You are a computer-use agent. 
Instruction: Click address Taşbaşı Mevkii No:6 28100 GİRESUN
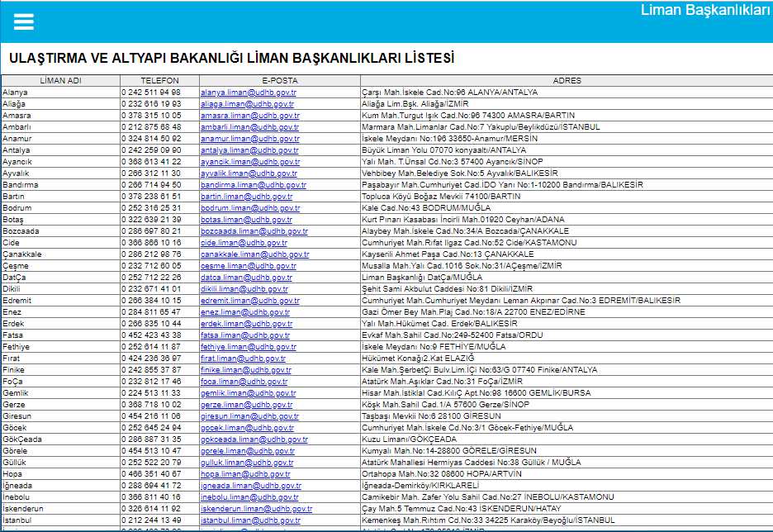431,416
